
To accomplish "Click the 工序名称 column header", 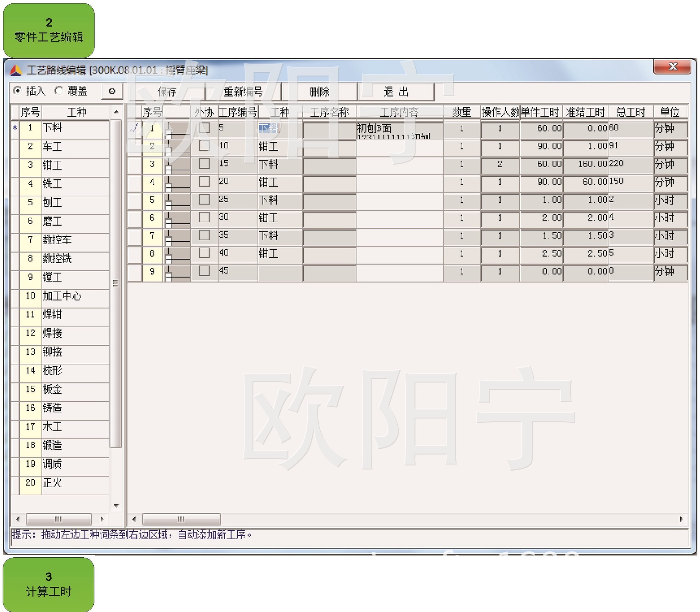I will [x=329, y=112].
